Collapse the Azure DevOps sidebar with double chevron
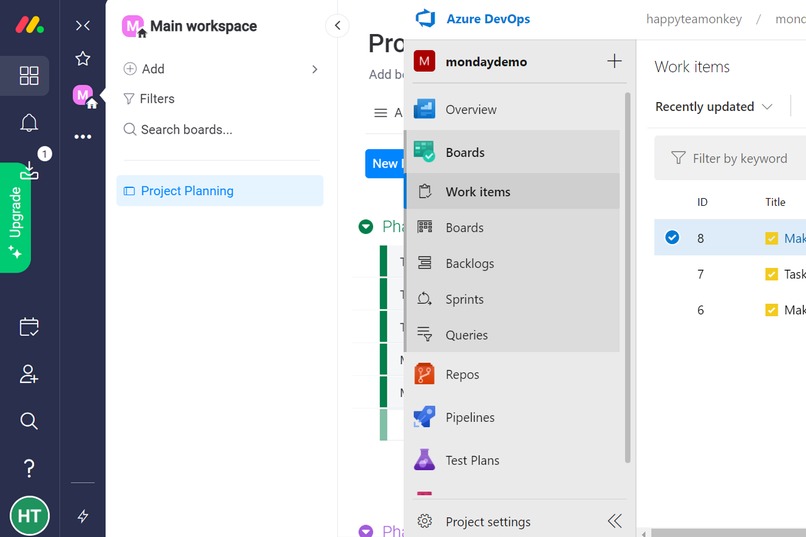Screen dimensions: 806x537 tap(614, 521)
